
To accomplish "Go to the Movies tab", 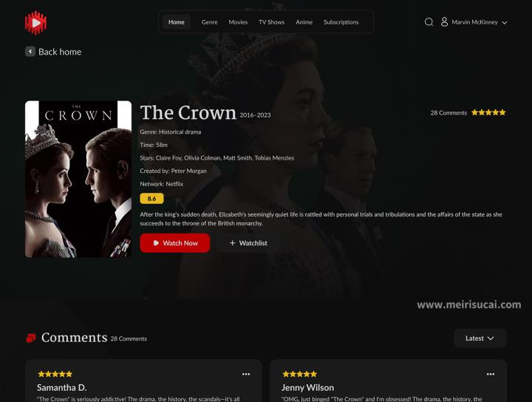I will (x=238, y=22).
